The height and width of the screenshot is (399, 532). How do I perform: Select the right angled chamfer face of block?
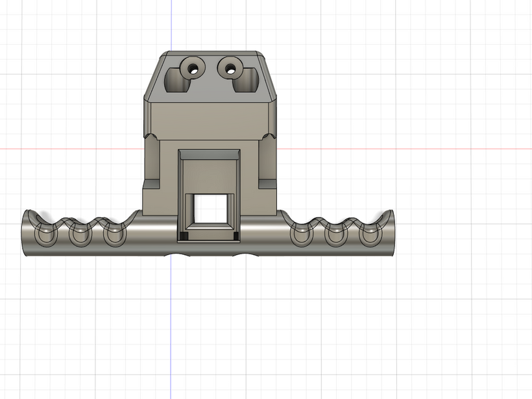(x=269, y=78)
